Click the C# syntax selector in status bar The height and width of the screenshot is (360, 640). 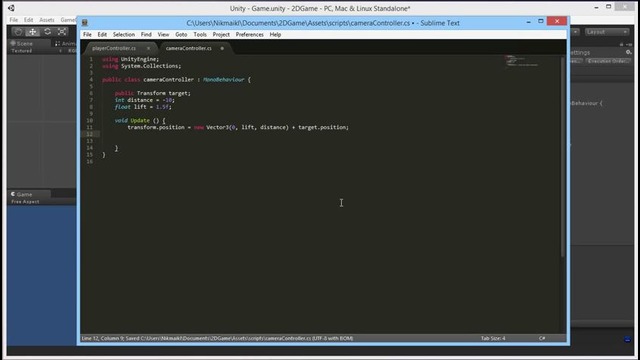(x=542, y=338)
